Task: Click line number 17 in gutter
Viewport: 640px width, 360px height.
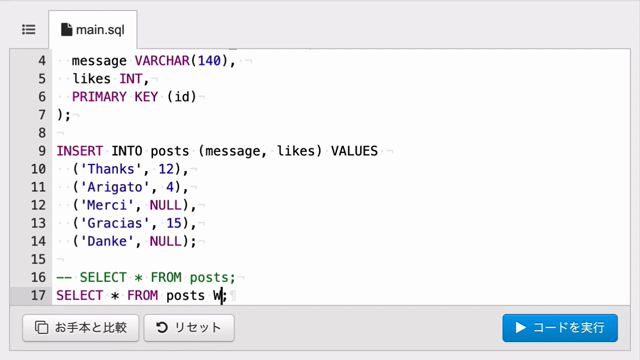Action: tap(38, 295)
